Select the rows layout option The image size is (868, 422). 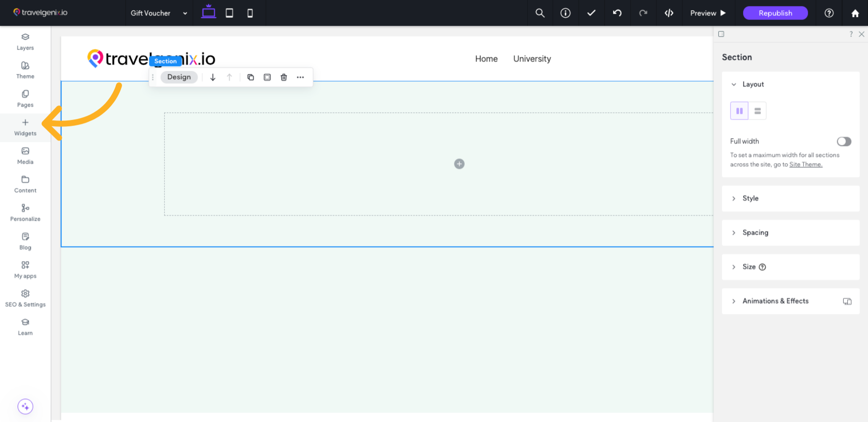pyautogui.click(x=757, y=111)
